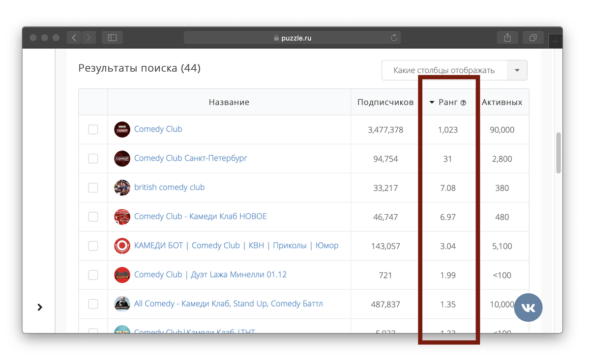Click the 1.99 rank value
The height and width of the screenshot is (364, 590).
click(447, 275)
